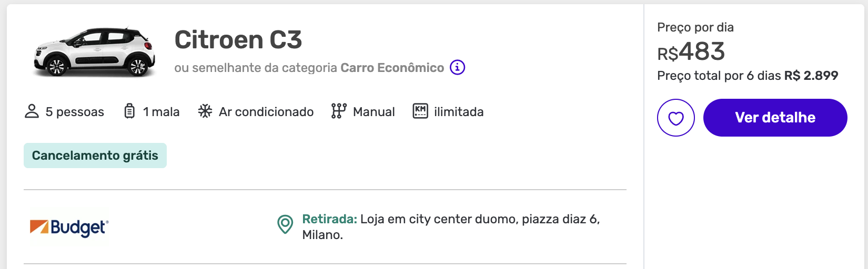Click the KM unlimited mileage icon
This screenshot has width=868, height=269.
point(420,111)
